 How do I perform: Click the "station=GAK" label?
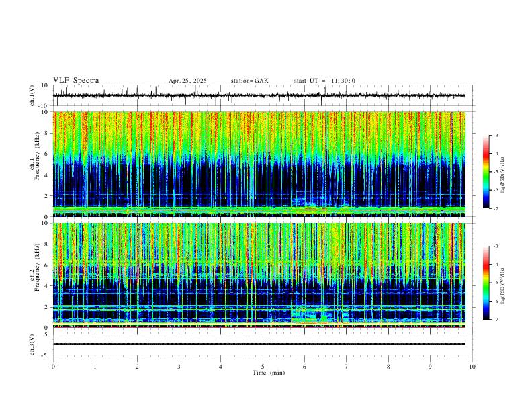250,81
